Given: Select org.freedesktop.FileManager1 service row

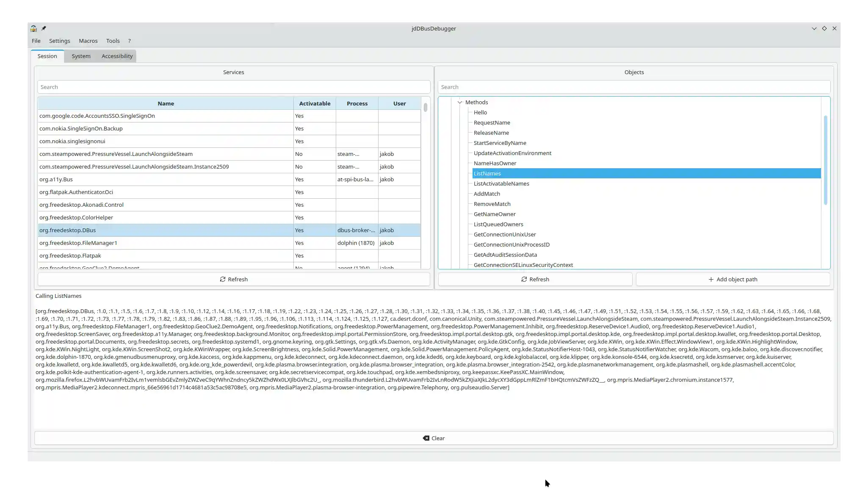Looking at the screenshot, I should click(x=78, y=243).
